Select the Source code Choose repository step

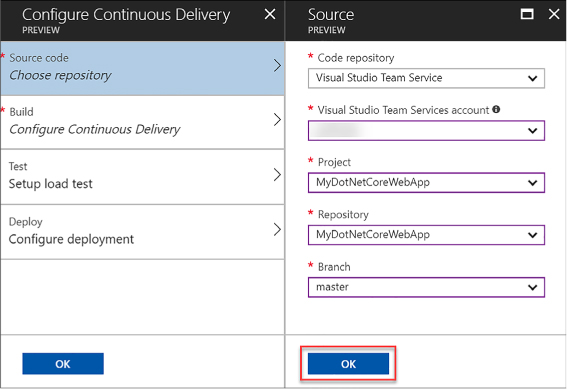click(142, 68)
